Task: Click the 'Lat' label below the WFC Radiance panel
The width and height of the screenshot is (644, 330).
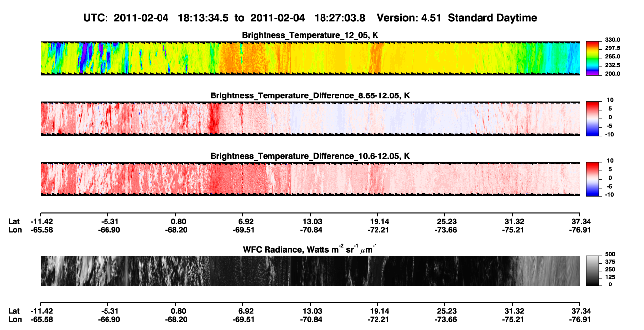Action: tap(14, 311)
